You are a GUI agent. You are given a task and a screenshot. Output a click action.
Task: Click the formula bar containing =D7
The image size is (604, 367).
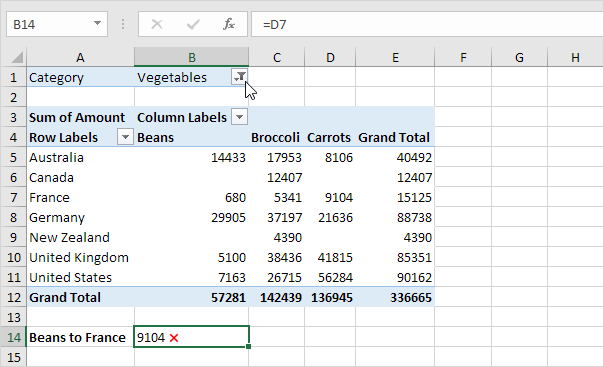[428, 24]
